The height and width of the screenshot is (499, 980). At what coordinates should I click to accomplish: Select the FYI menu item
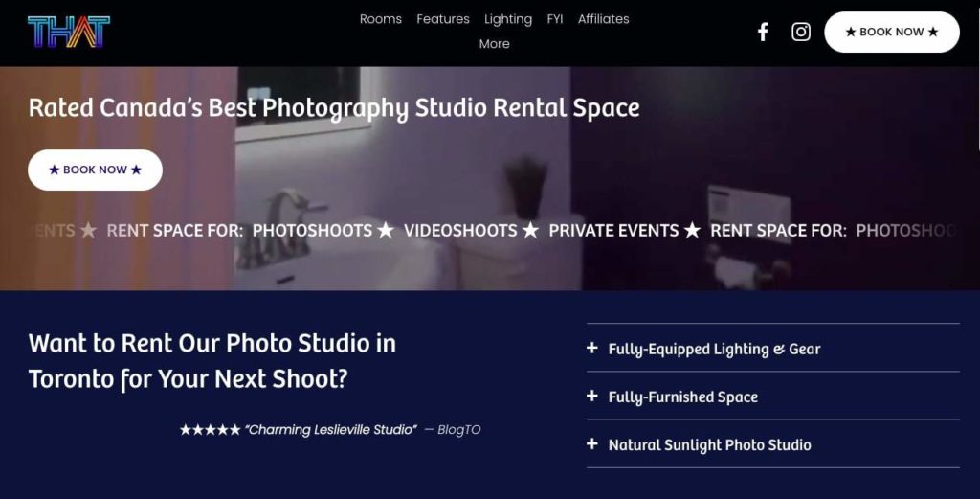tap(554, 19)
